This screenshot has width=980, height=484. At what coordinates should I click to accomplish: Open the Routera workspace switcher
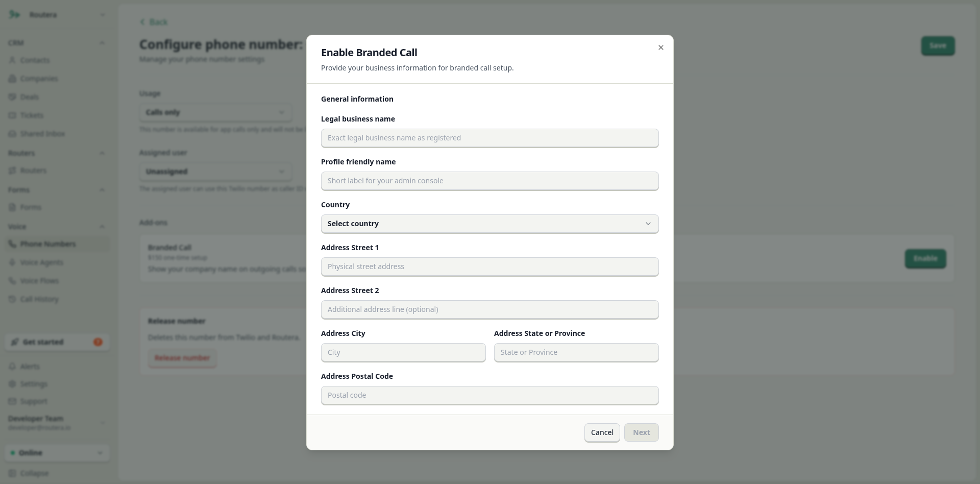click(x=57, y=15)
